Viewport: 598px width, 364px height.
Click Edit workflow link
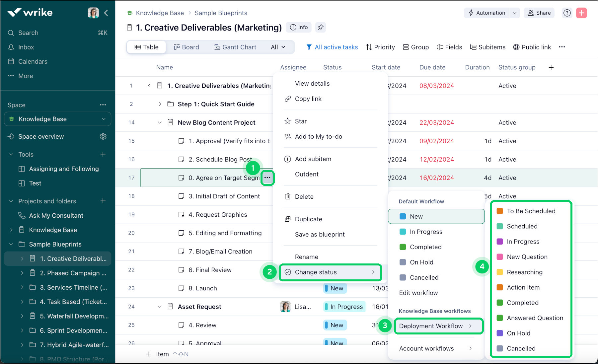tap(418, 293)
